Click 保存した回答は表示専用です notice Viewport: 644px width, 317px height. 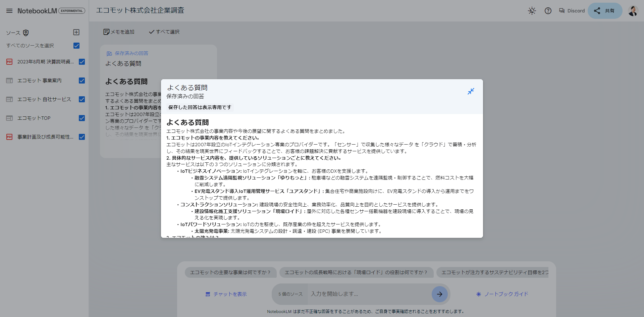coord(200,107)
